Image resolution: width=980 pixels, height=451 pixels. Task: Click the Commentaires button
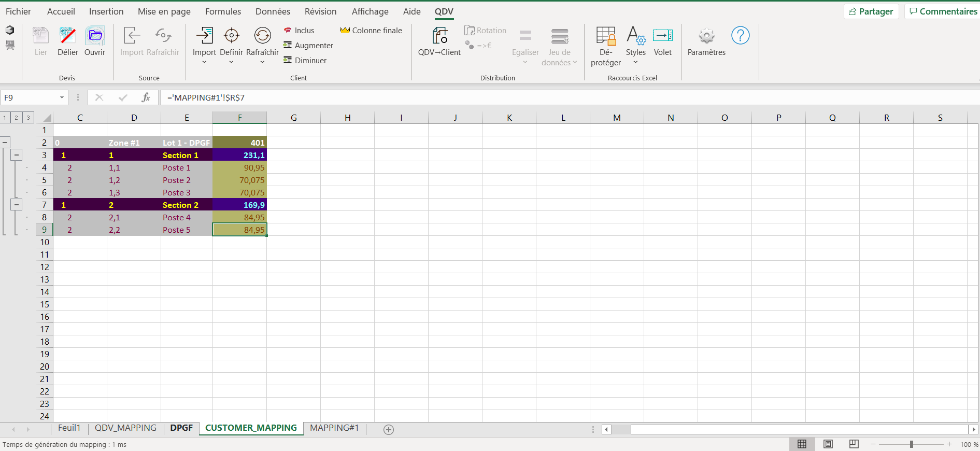(x=943, y=11)
